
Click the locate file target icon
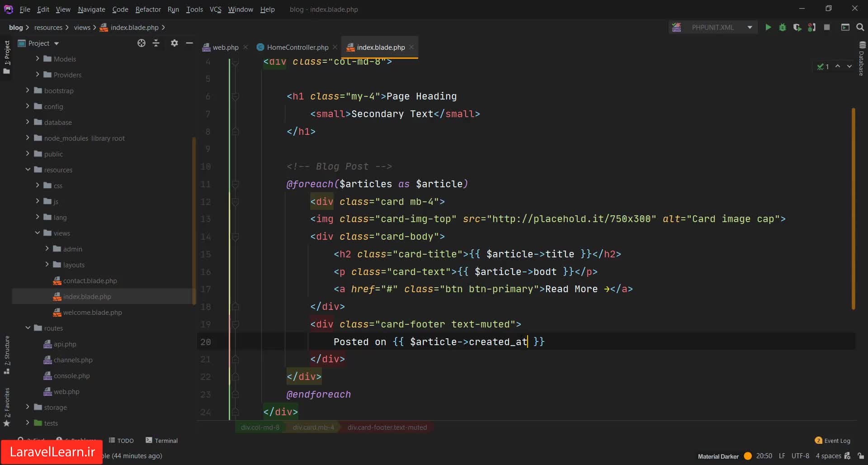click(142, 43)
